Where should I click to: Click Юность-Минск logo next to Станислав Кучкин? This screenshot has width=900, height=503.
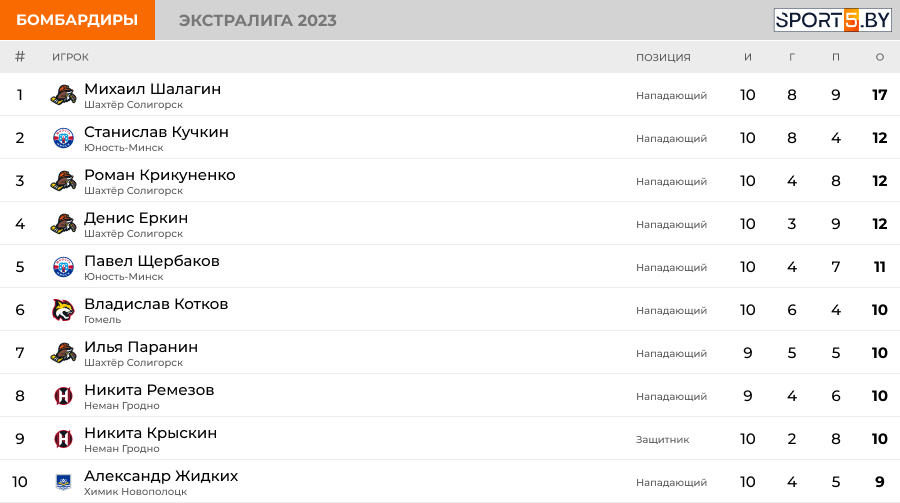point(63,138)
